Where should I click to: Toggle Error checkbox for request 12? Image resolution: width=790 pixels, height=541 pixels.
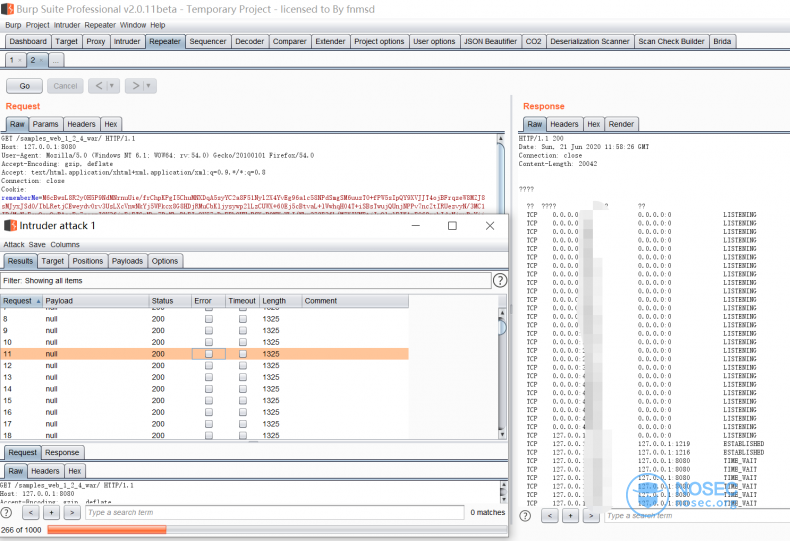[209, 366]
